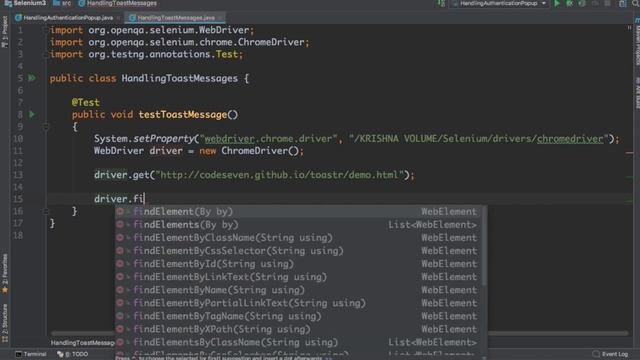Place cursor after driver.fi on line 15

point(144,199)
